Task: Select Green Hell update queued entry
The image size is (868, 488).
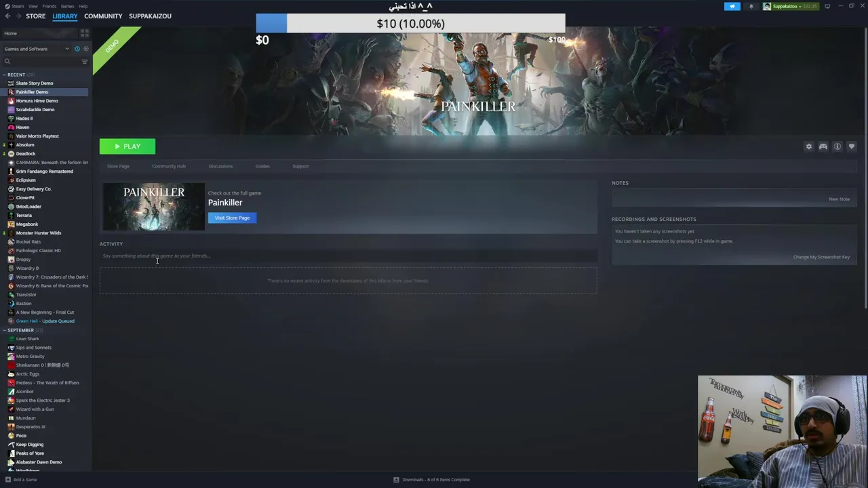Action: (x=45, y=321)
